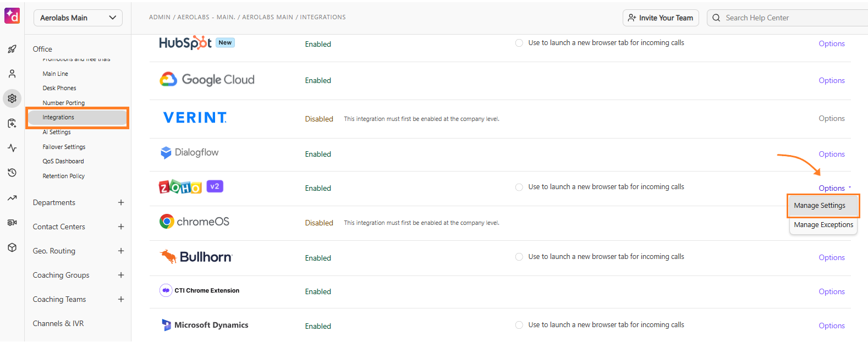Enable Bullhorn launch new browser tab radio
The image size is (868, 342).
519,257
